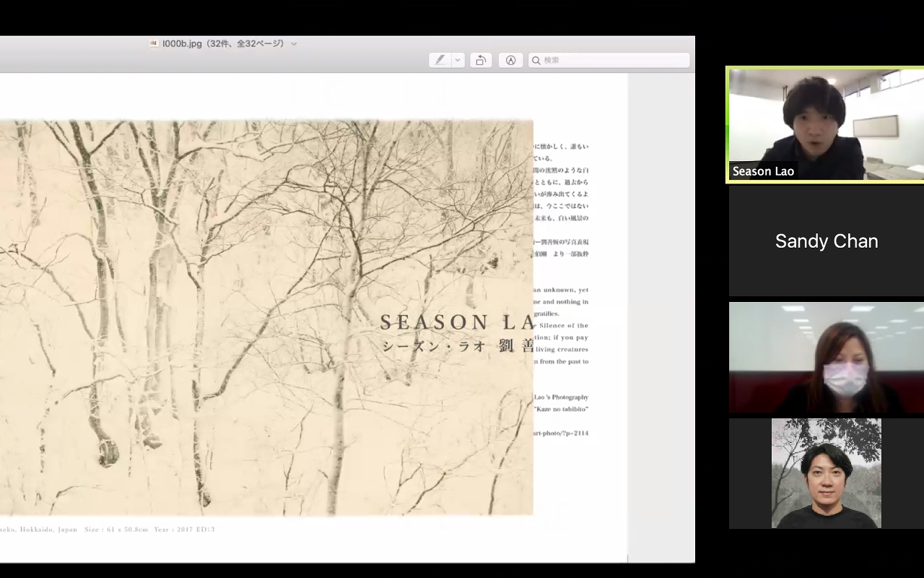Select the man in black shirt's tile
The height and width of the screenshot is (578, 924).
[x=826, y=473]
